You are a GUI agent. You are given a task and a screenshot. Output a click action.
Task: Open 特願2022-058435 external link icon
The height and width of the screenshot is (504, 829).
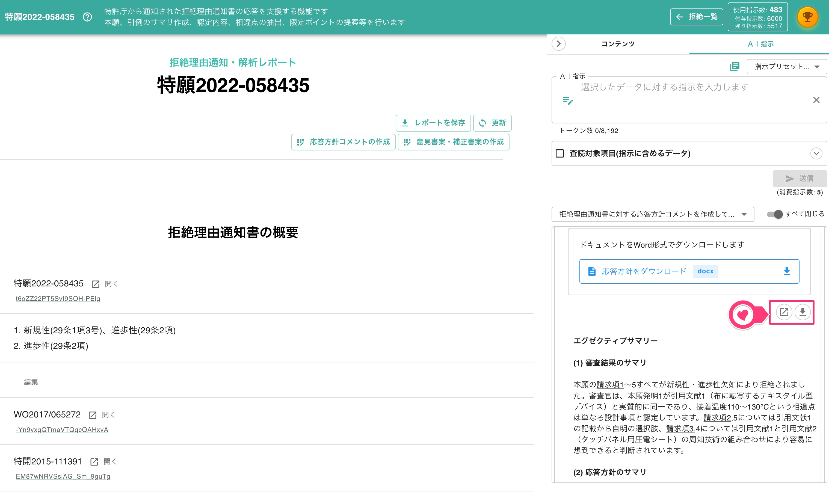coord(96,284)
